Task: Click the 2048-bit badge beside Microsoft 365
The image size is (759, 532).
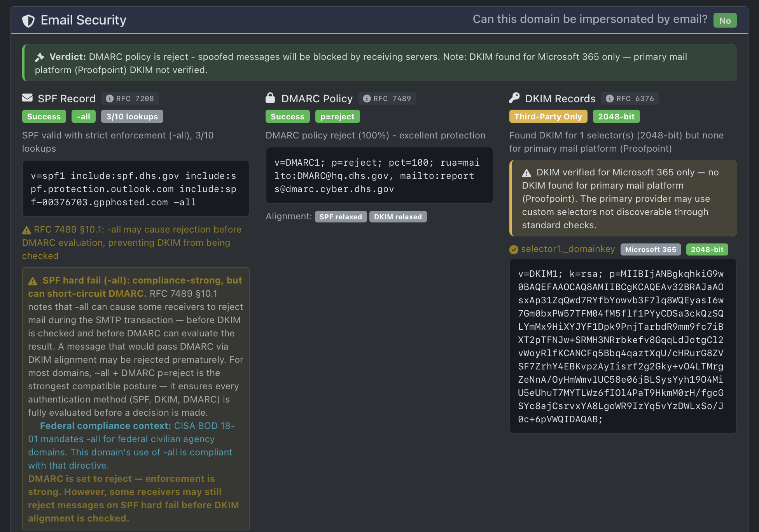Action: point(707,250)
